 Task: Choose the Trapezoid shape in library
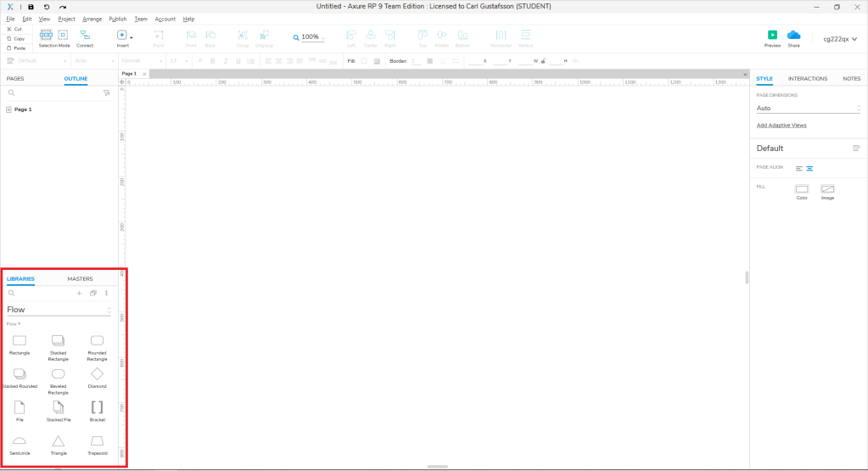[97, 440]
